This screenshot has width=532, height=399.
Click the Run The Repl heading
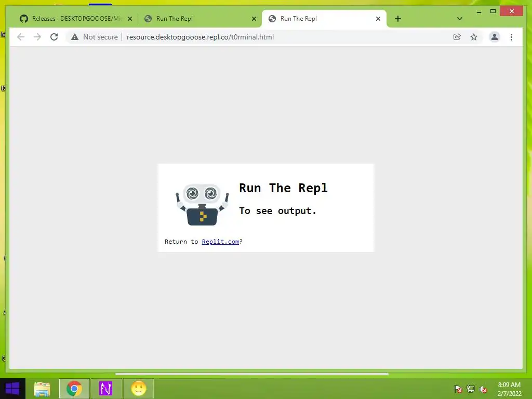(x=283, y=188)
